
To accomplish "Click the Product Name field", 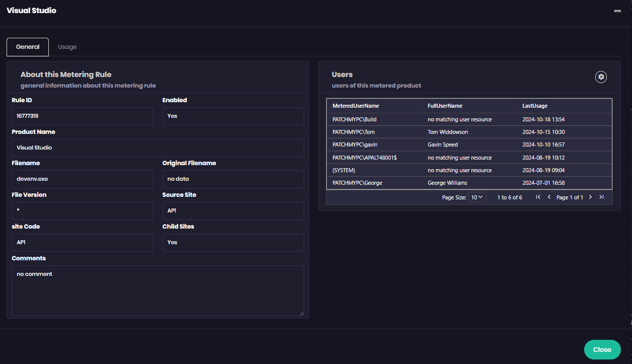I will [158, 148].
